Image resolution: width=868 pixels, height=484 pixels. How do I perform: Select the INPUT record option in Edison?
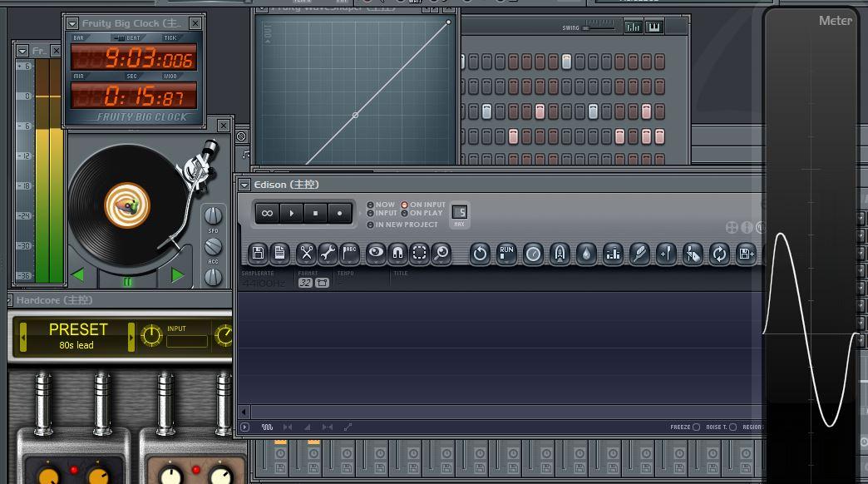click(382, 213)
